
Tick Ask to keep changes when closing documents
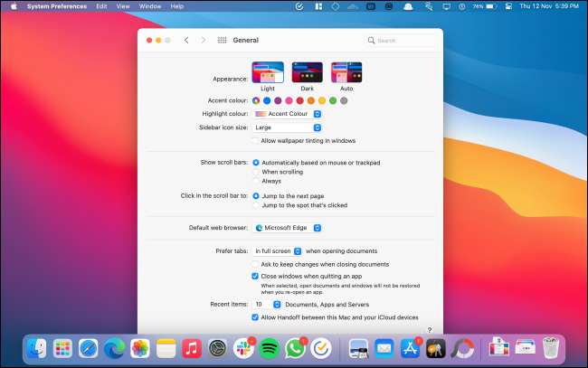[255, 264]
